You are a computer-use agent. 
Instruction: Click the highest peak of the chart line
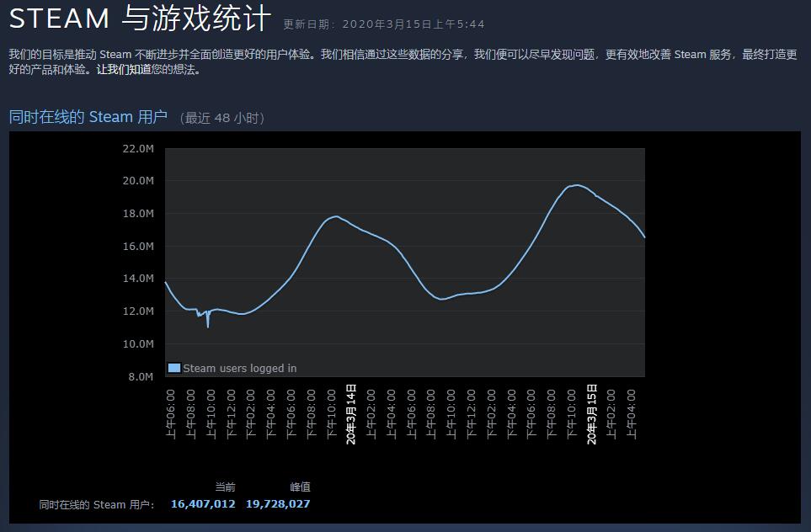point(576,185)
